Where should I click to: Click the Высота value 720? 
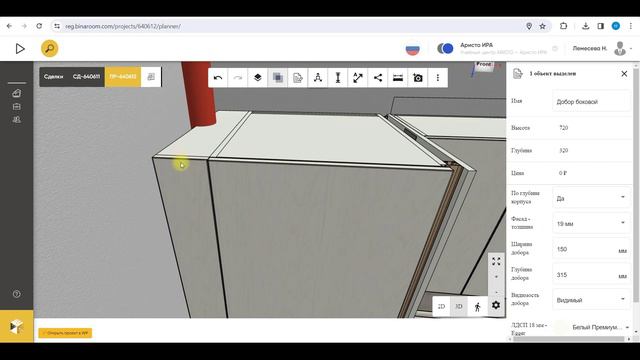coord(564,128)
